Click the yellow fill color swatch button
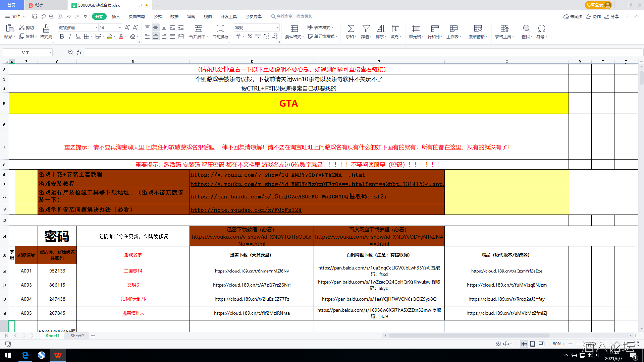The height and width of the screenshot is (362, 644). point(110,37)
